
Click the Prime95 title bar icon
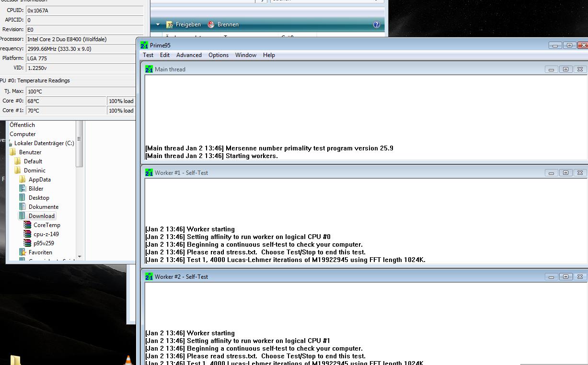point(144,45)
